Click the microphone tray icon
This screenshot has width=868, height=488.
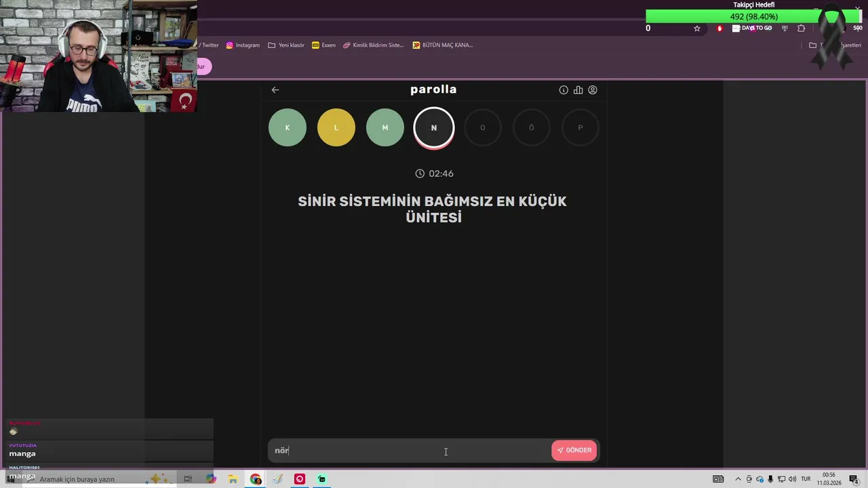(770, 479)
